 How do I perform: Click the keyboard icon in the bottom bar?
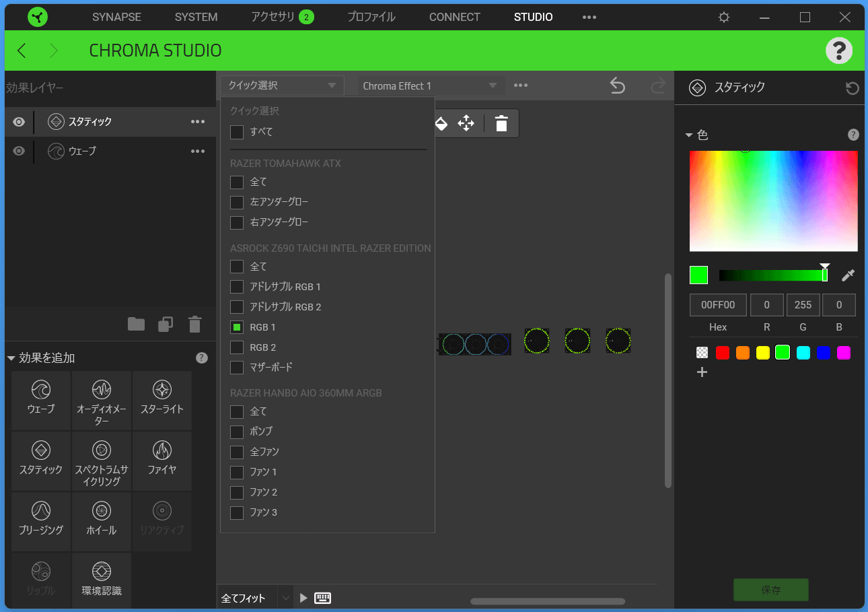click(323, 598)
